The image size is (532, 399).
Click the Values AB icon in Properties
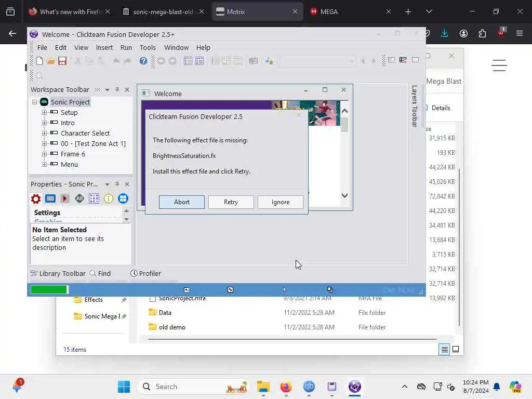(x=79, y=198)
